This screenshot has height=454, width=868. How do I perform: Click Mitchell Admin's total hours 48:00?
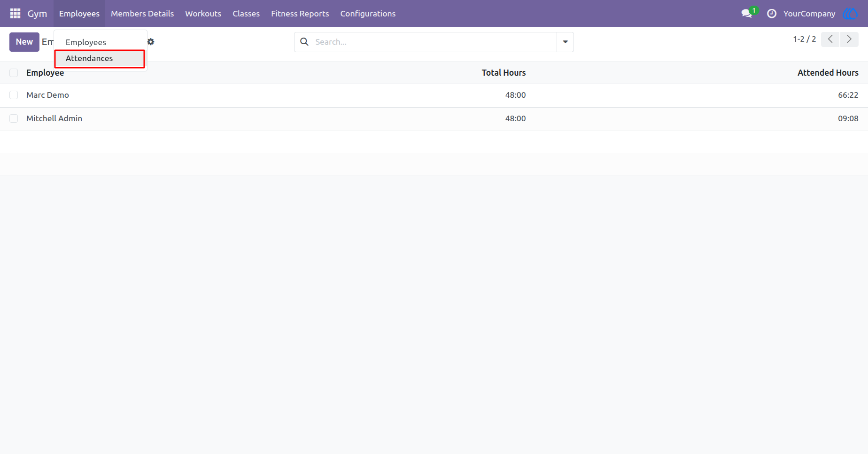515,118
